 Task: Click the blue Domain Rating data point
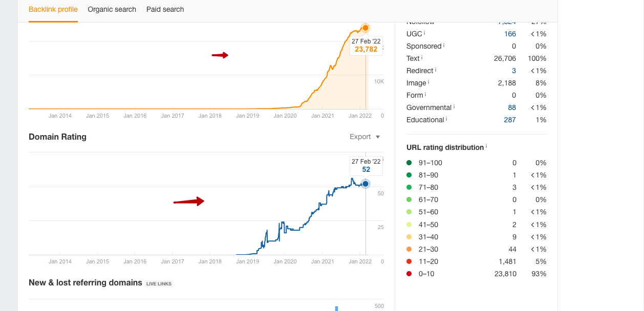pos(366,184)
